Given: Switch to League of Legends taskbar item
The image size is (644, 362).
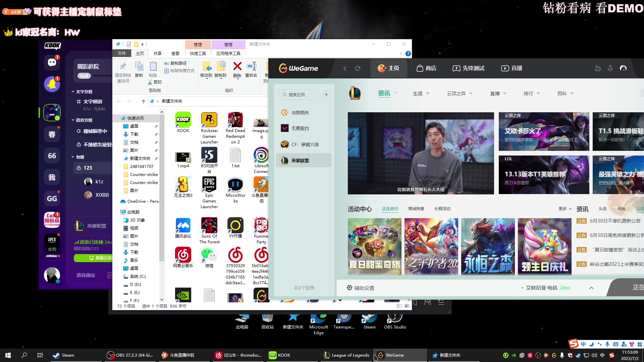Looking at the screenshot, I should click(x=346, y=355).
